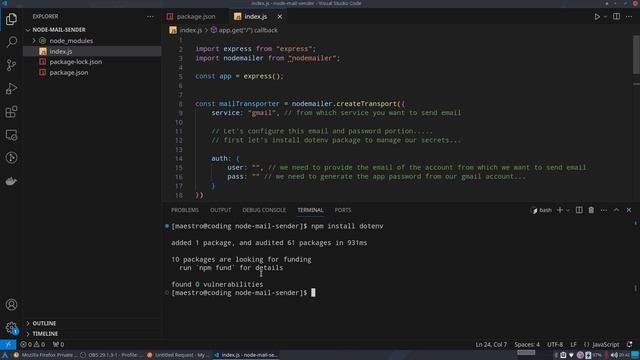Open the Remote Explorer view
Viewport: 640px width, 360px height.
11,135
